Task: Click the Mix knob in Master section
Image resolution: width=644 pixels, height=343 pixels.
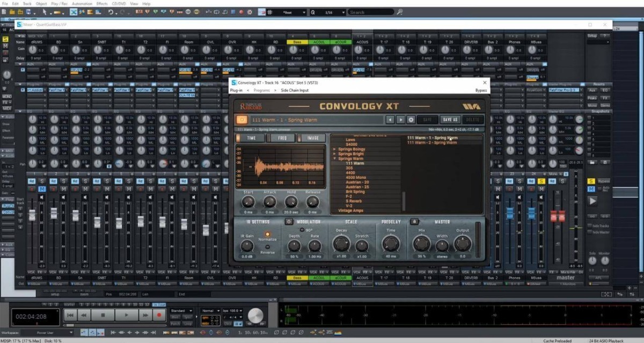Action: pyautogui.click(x=421, y=245)
